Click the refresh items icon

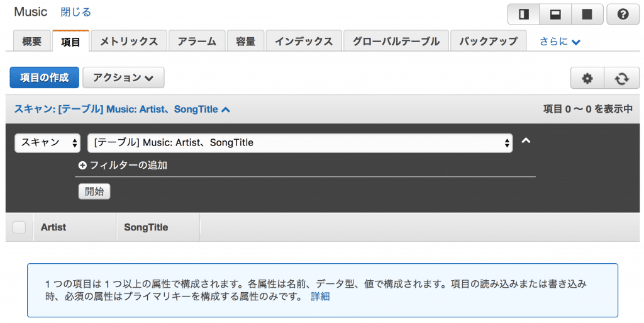pos(621,78)
